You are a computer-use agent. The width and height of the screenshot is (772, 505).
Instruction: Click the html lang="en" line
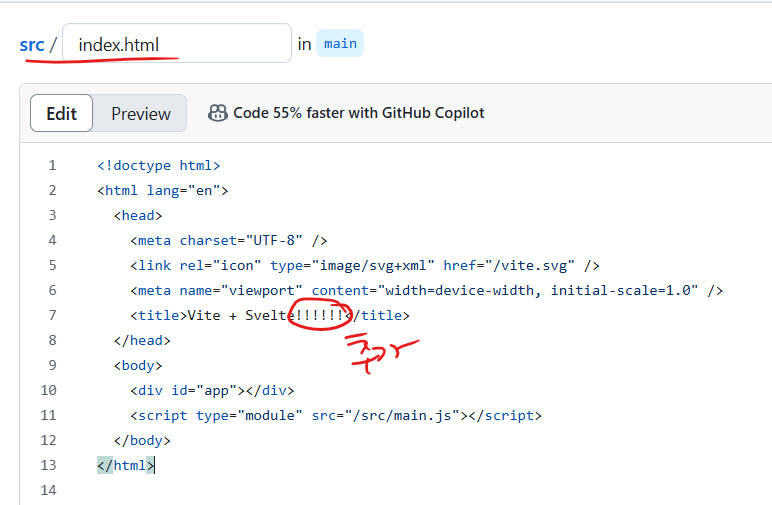click(163, 190)
